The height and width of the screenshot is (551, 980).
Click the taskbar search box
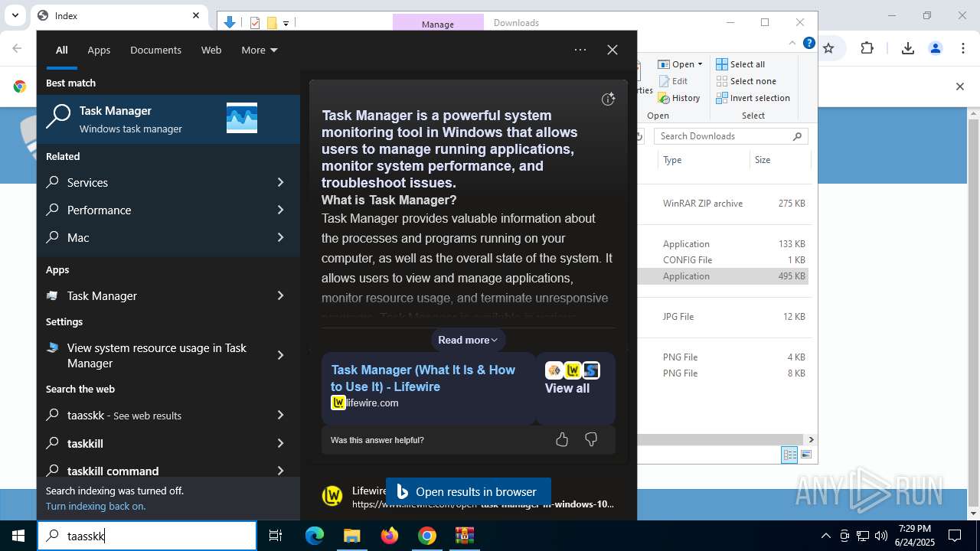[147, 536]
